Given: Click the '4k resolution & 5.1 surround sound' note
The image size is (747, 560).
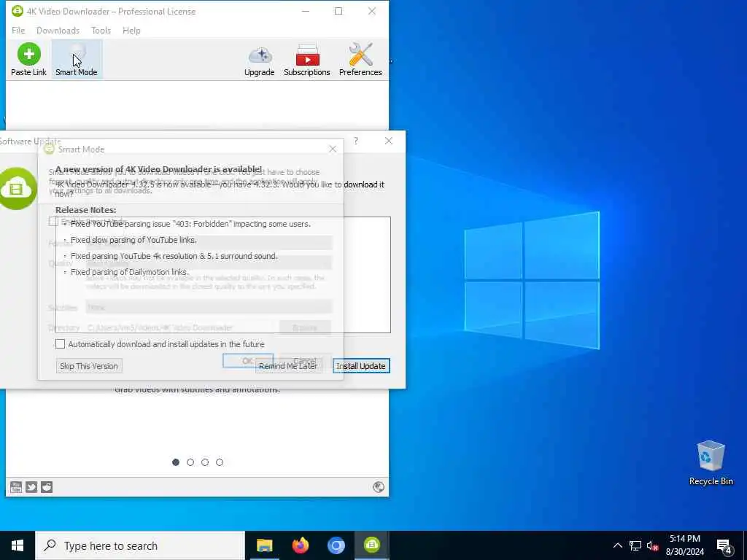Looking at the screenshot, I should point(174,256).
